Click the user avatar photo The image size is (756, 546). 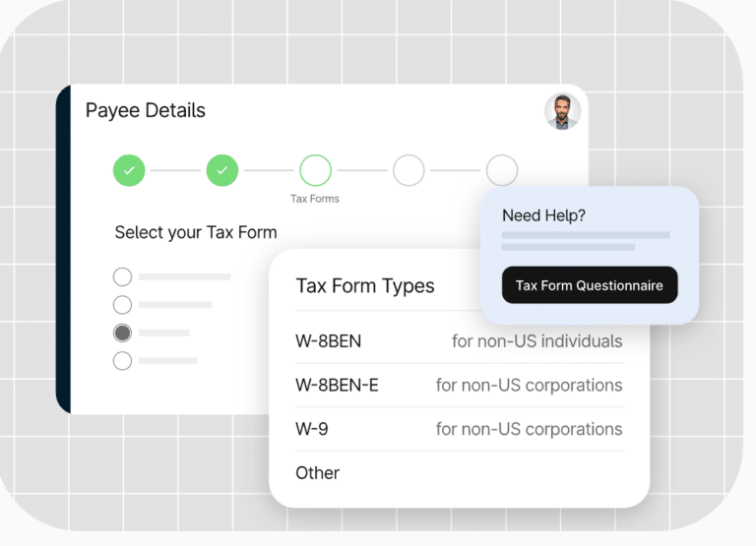click(x=562, y=111)
